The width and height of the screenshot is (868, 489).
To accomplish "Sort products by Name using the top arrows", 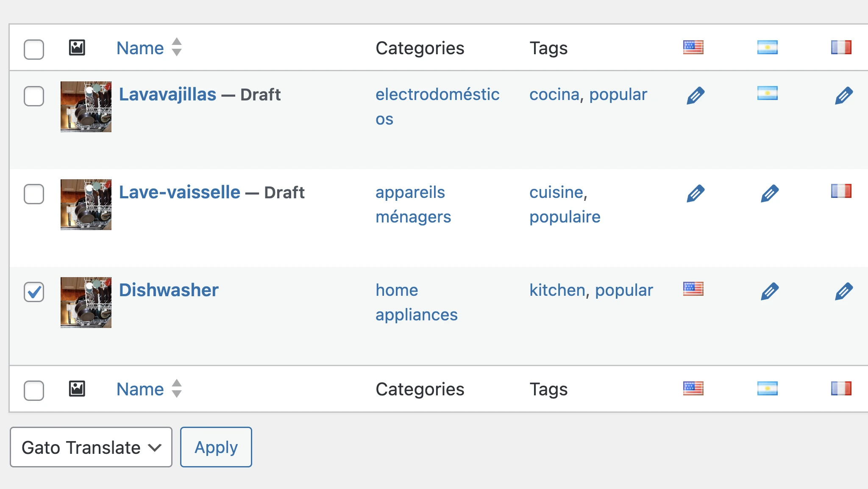I will (177, 48).
